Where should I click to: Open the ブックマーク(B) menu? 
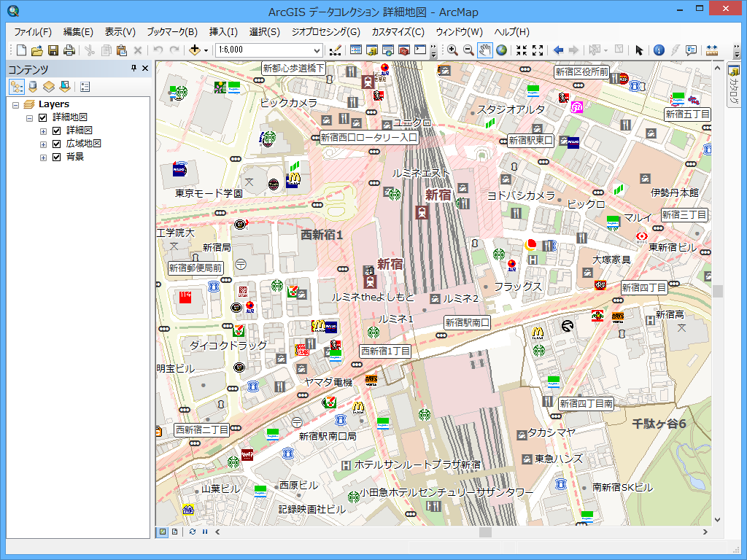172,32
